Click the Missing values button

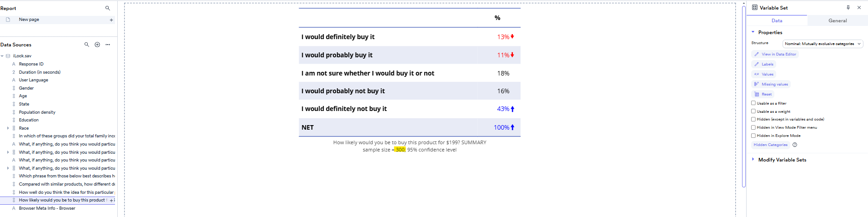(772, 84)
